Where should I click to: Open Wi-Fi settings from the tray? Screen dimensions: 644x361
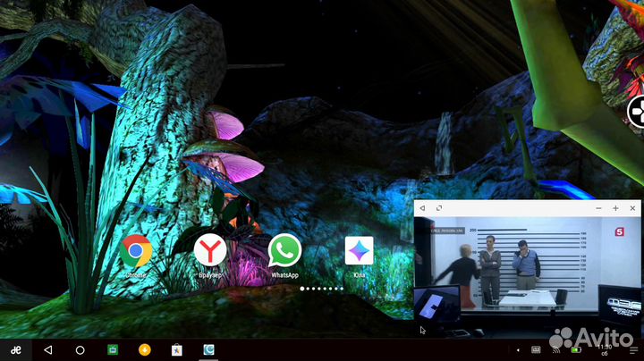(x=556, y=350)
